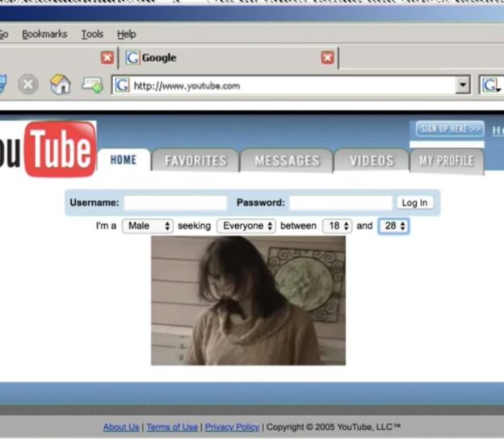Follow the Terms of Use link

pyautogui.click(x=171, y=427)
